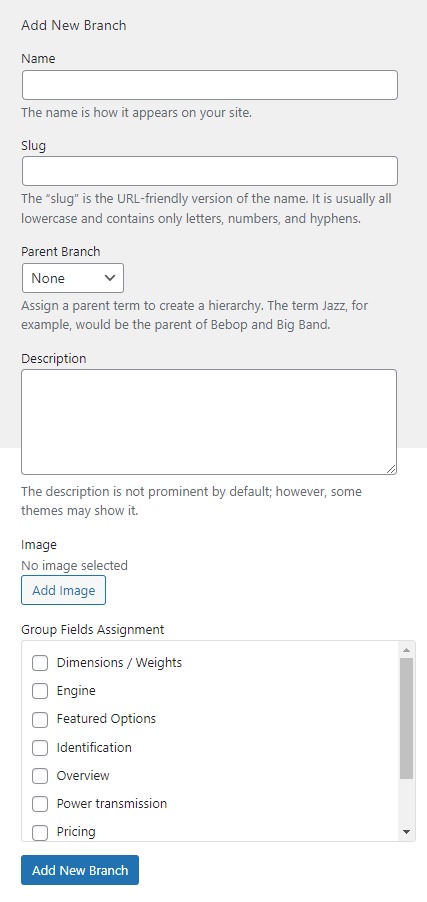Screen dimensions: 427x902
Task: Click the Engine label text
Action: [76, 691]
